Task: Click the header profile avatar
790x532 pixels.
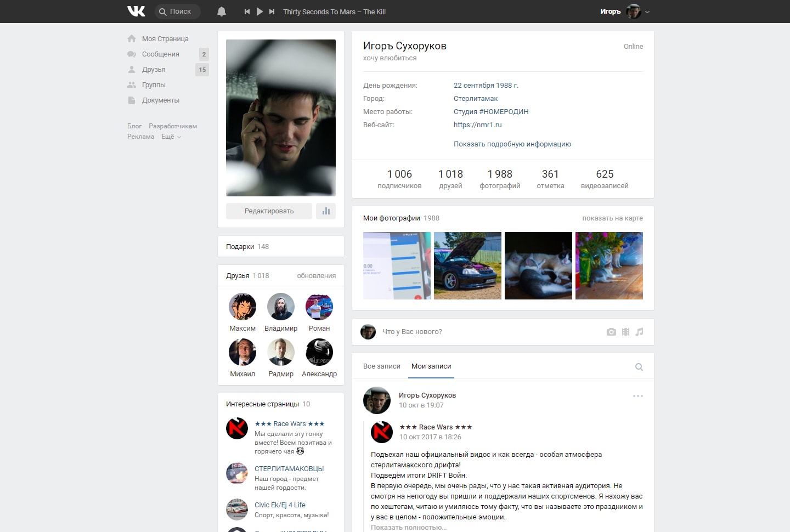Action: coord(634,12)
